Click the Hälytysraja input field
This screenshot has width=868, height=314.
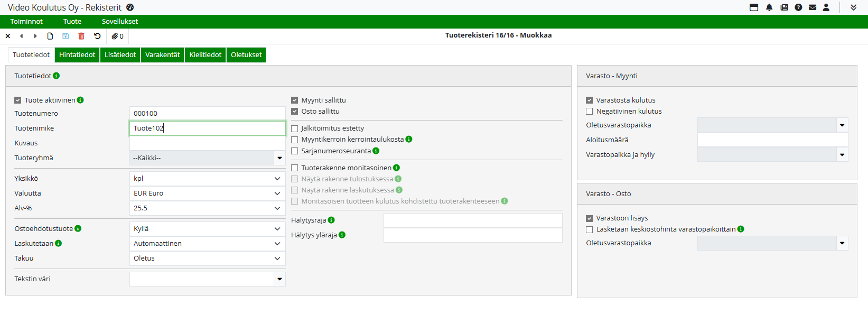[472, 220]
